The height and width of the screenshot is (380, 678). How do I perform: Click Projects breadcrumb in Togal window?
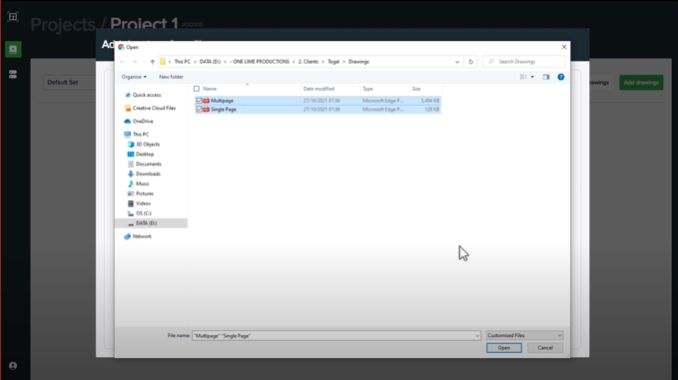63,24
